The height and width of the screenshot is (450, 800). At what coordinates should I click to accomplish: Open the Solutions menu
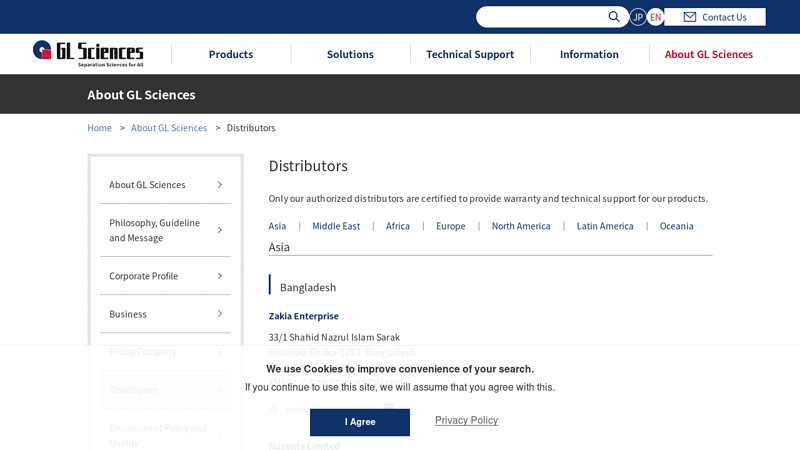click(x=350, y=54)
